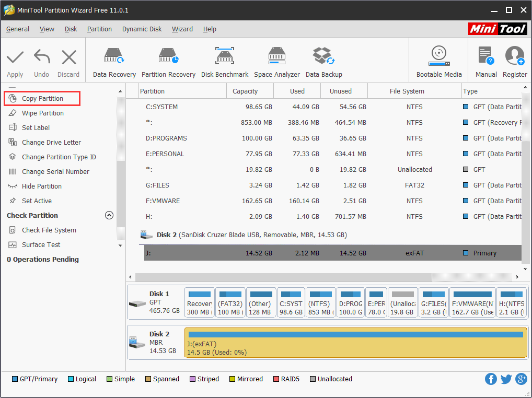Image resolution: width=532 pixels, height=398 pixels.
Task: Open the Facebook share icon
Action: (x=491, y=379)
